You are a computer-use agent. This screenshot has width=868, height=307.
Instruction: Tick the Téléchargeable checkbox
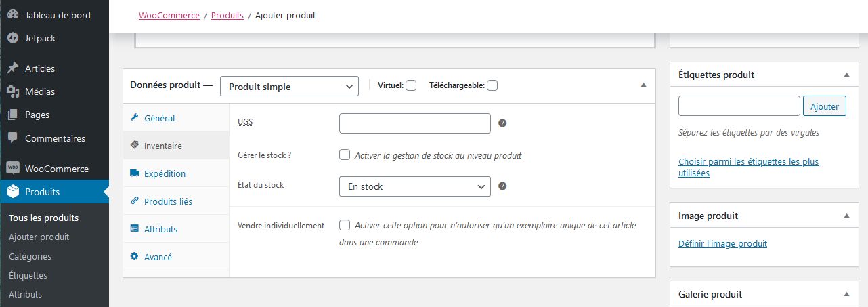pyautogui.click(x=492, y=85)
